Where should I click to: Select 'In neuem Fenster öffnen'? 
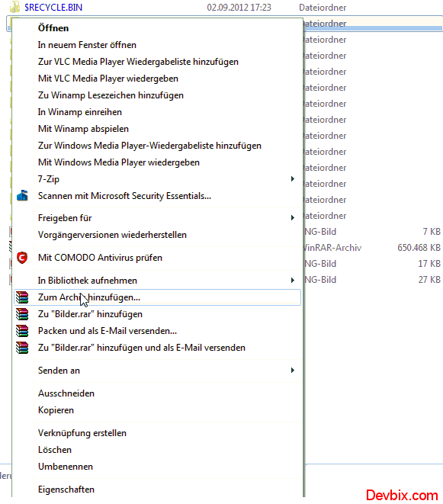click(x=158, y=45)
